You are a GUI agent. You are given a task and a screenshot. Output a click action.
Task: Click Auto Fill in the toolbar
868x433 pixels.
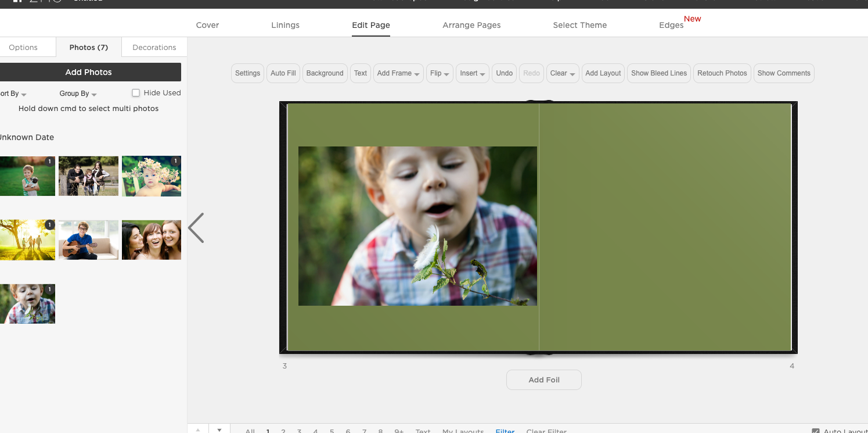[x=283, y=73]
